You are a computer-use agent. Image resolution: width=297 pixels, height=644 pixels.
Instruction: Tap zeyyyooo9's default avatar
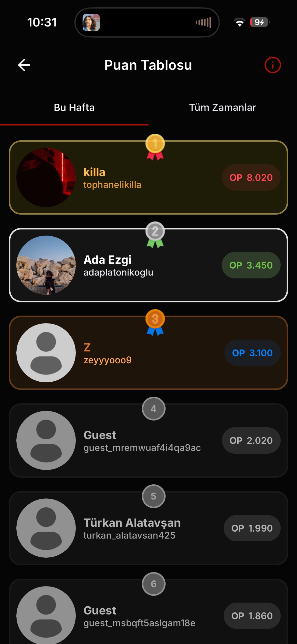point(46,353)
